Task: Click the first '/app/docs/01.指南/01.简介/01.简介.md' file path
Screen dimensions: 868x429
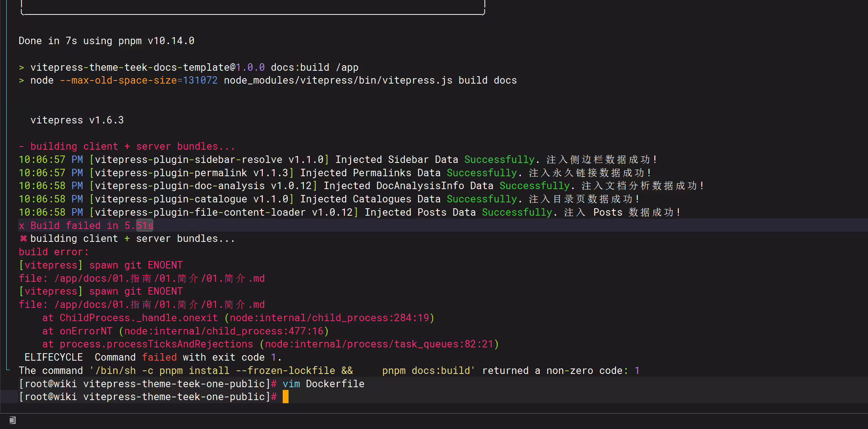Action: [x=160, y=278]
